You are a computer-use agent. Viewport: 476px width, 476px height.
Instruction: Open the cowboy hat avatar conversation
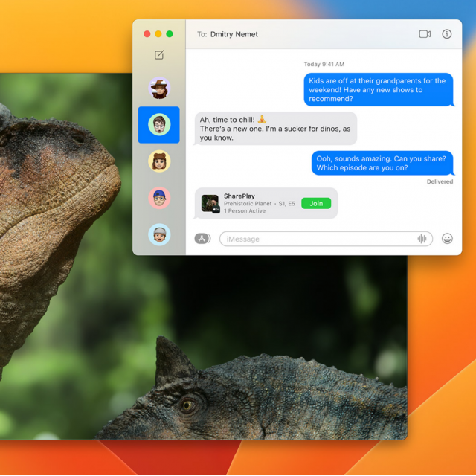click(159, 88)
